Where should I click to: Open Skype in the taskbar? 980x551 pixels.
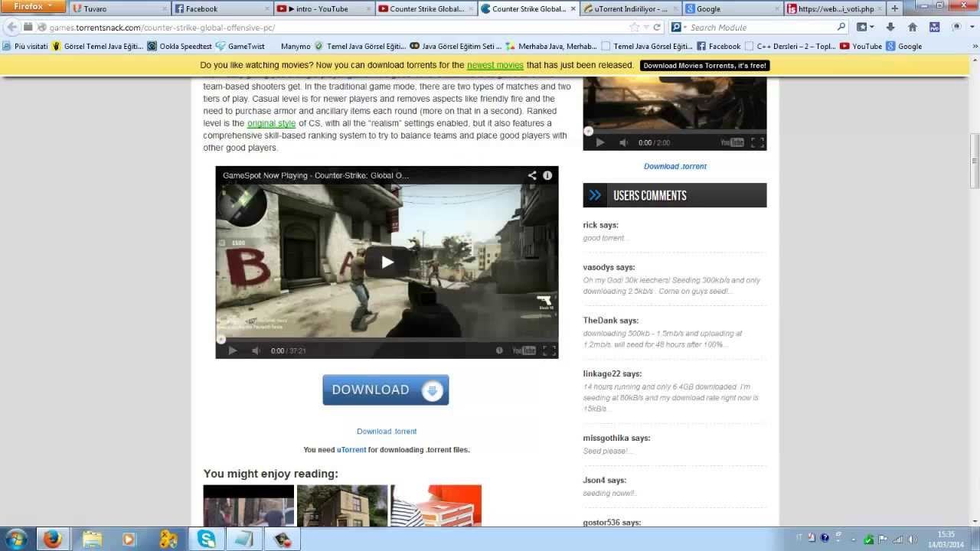[207, 539]
